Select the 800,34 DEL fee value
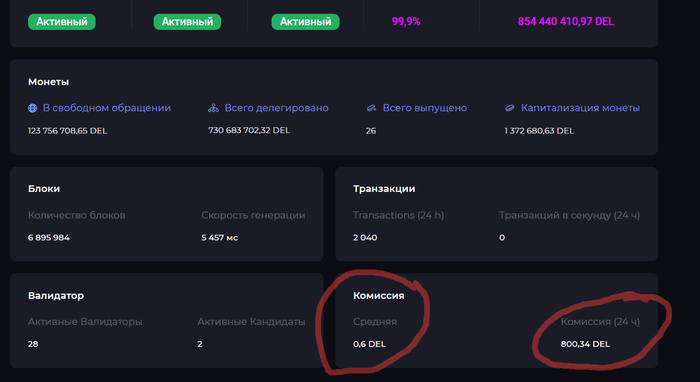 [x=585, y=344]
